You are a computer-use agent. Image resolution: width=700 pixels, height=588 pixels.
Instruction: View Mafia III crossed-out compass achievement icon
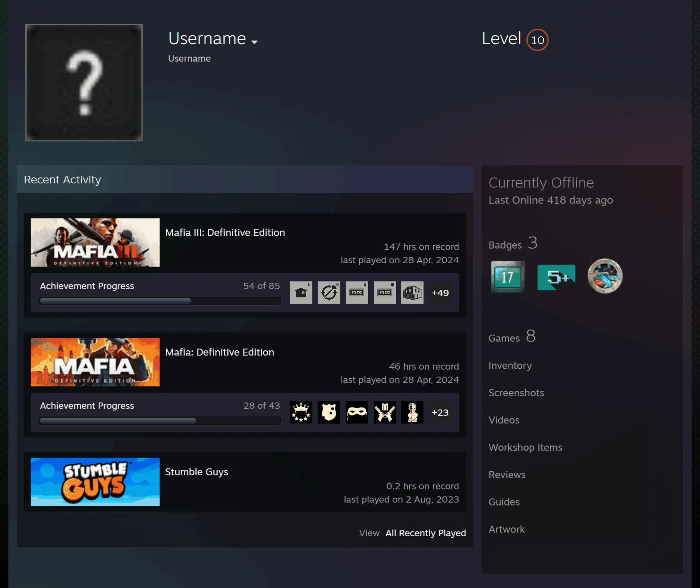[x=329, y=292]
